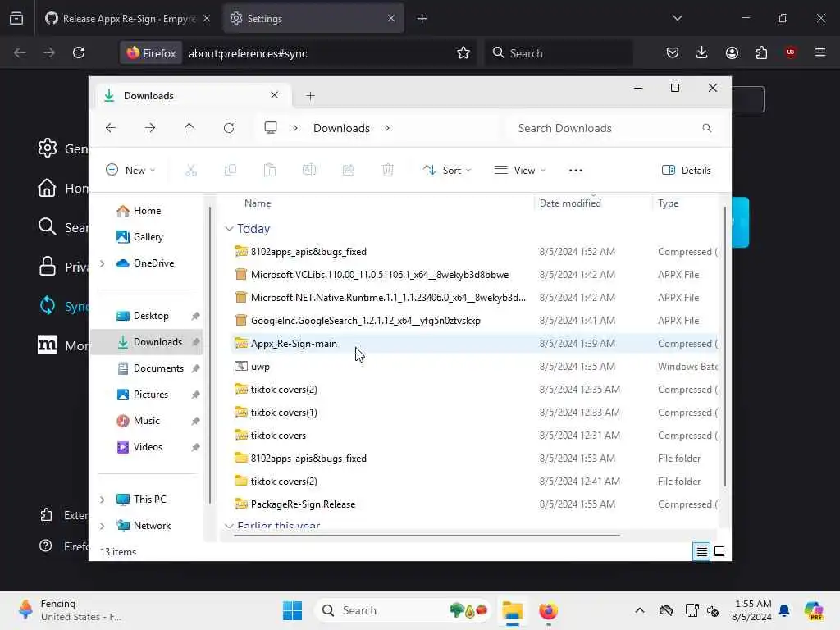
Task: Click Firefox icon in taskbar
Action: point(548,610)
